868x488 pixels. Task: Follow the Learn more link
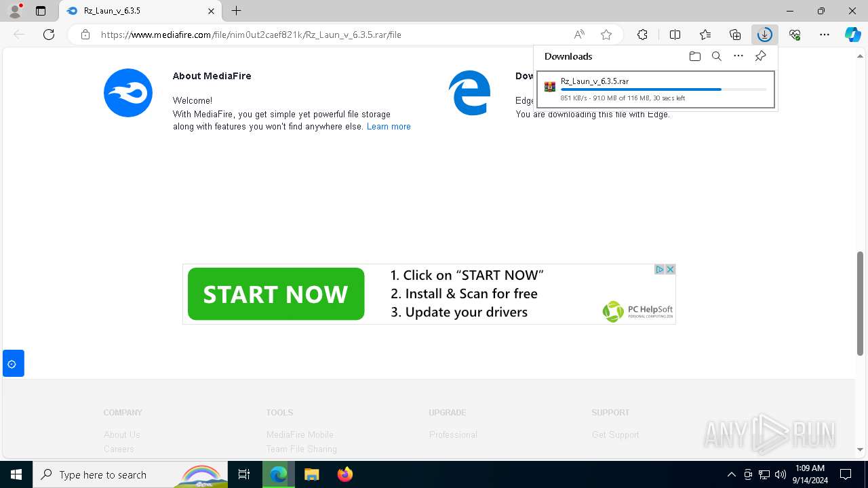coord(389,127)
